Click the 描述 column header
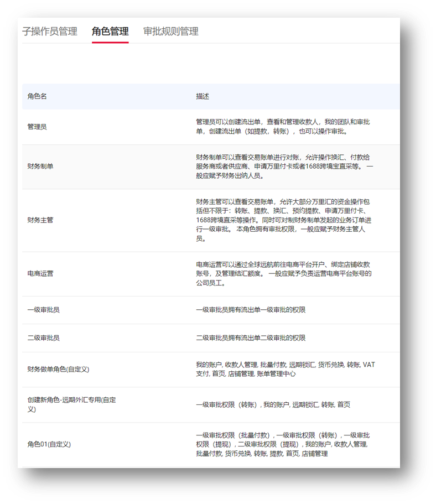Viewport: 436px width, 504px height. [203, 96]
